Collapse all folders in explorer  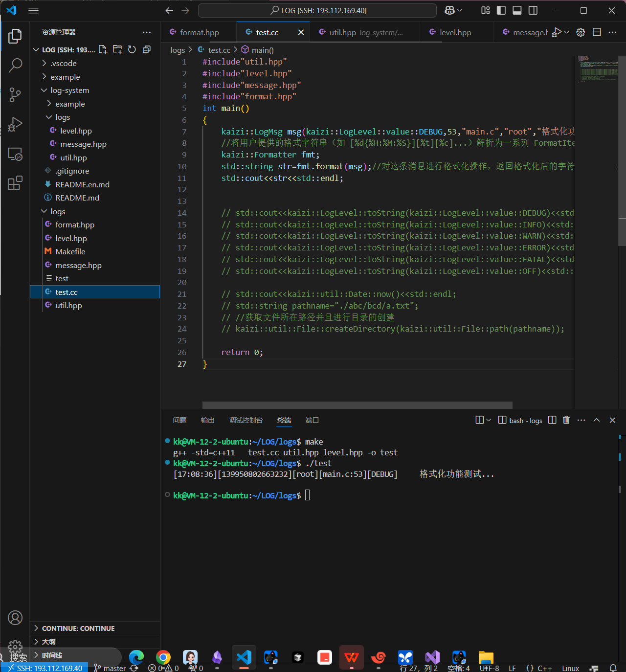coord(147,49)
